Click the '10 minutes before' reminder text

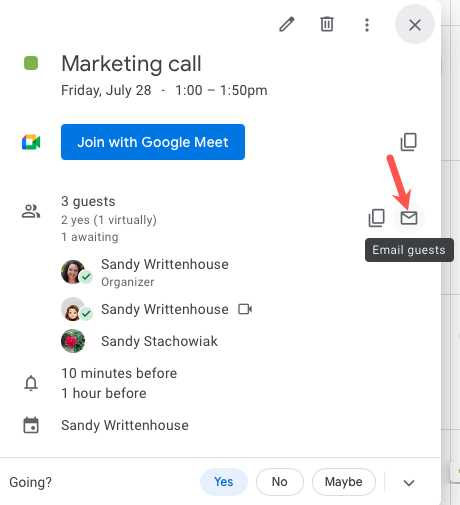[119, 373]
